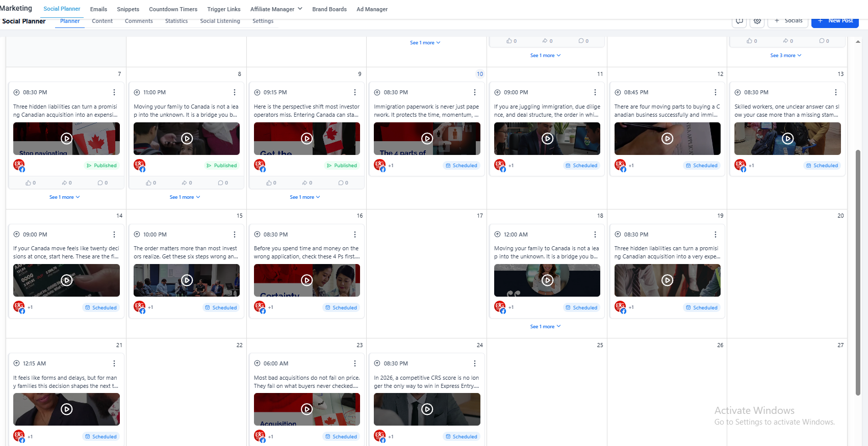Expand 'See 1 more' above day 10
868x446 pixels.
click(425, 43)
